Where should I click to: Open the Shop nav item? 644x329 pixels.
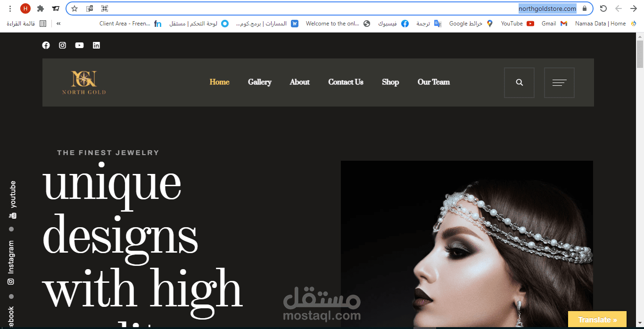point(390,82)
